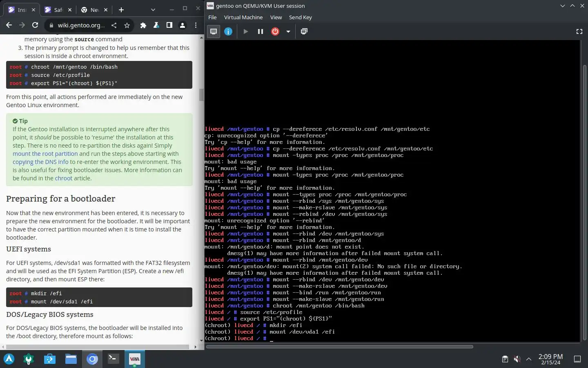Image resolution: width=588 pixels, height=368 pixels.
Task: Power on the virtual machine (play)
Action: pos(245,31)
